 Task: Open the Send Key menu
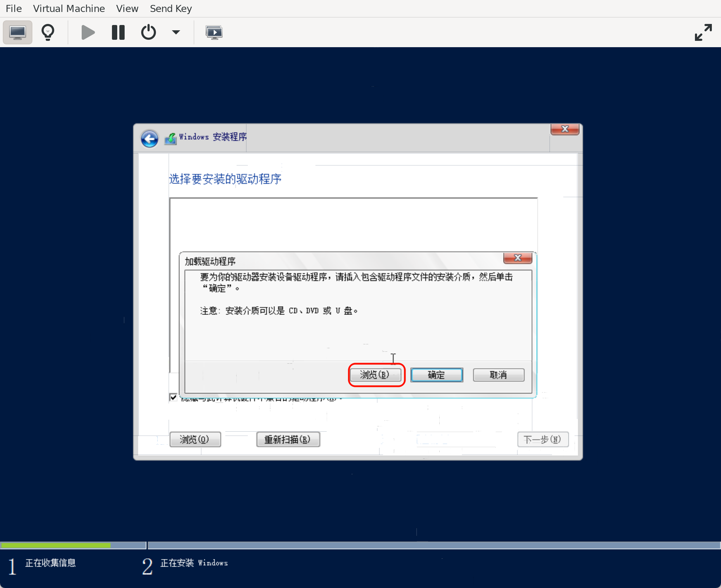(171, 8)
